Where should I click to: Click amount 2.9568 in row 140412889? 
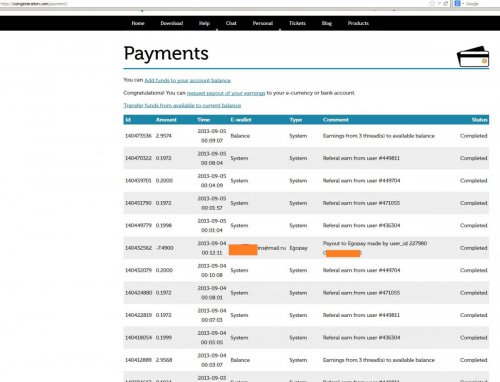coord(164,360)
